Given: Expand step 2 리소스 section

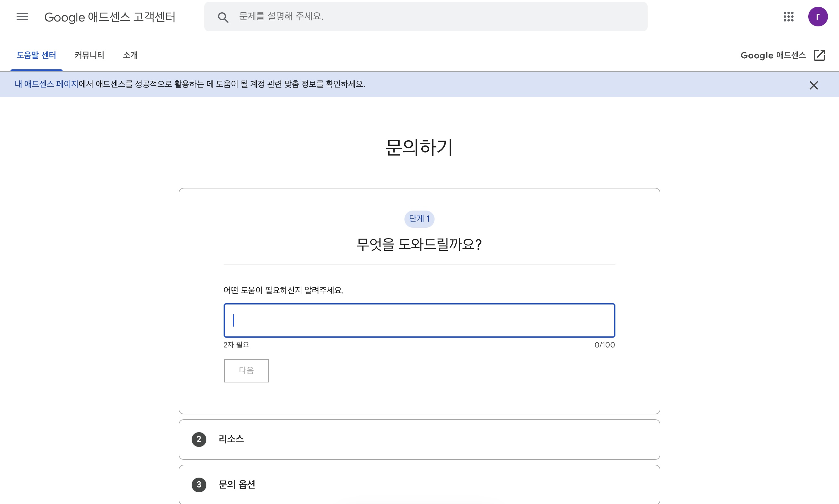Looking at the screenshot, I should click(419, 440).
